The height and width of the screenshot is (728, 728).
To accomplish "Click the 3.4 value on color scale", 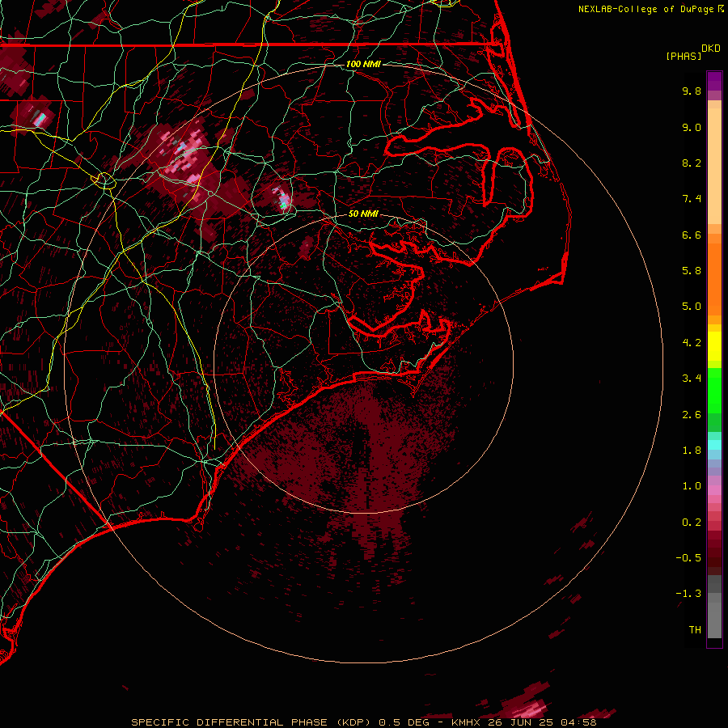I will 692,379.
